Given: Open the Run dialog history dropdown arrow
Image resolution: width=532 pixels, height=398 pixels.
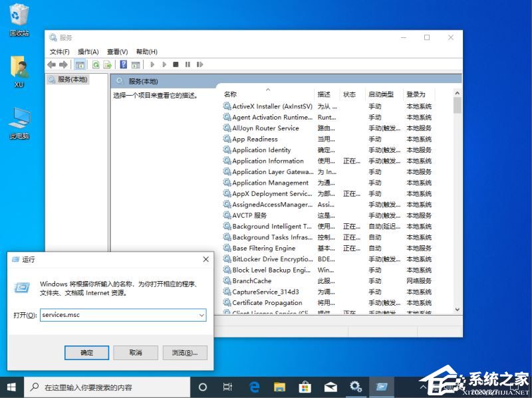Looking at the screenshot, I should pyautogui.click(x=201, y=315).
